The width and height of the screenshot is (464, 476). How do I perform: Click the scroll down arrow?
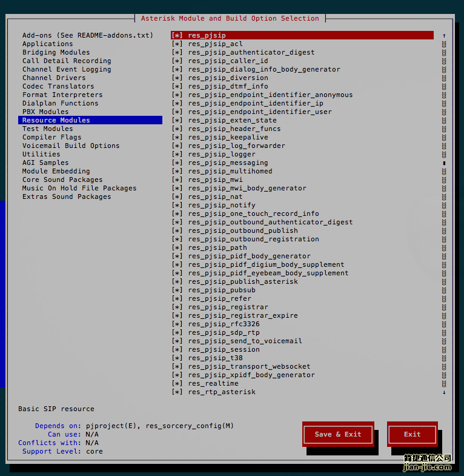tap(444, 392)
